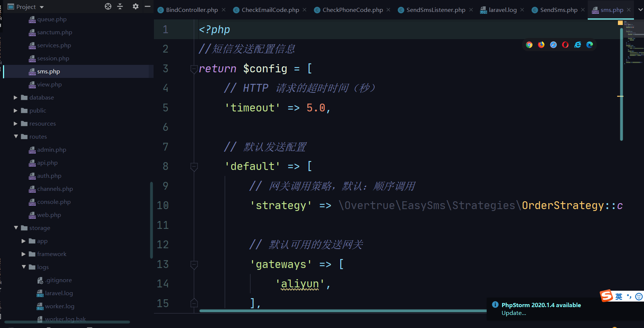Click the yellow inspection warning indicator
Image resolution: width=644 pixels, height=328 pixels.
pos(620,23)
